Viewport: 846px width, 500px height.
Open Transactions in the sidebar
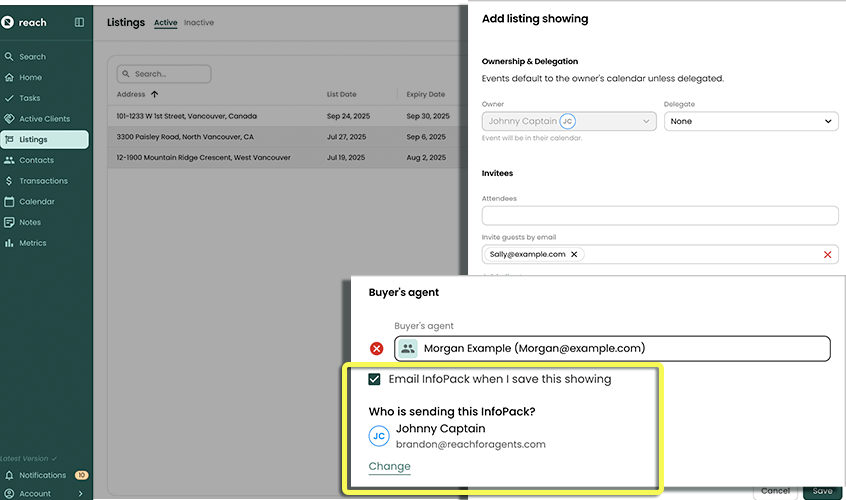pos(43,181)
